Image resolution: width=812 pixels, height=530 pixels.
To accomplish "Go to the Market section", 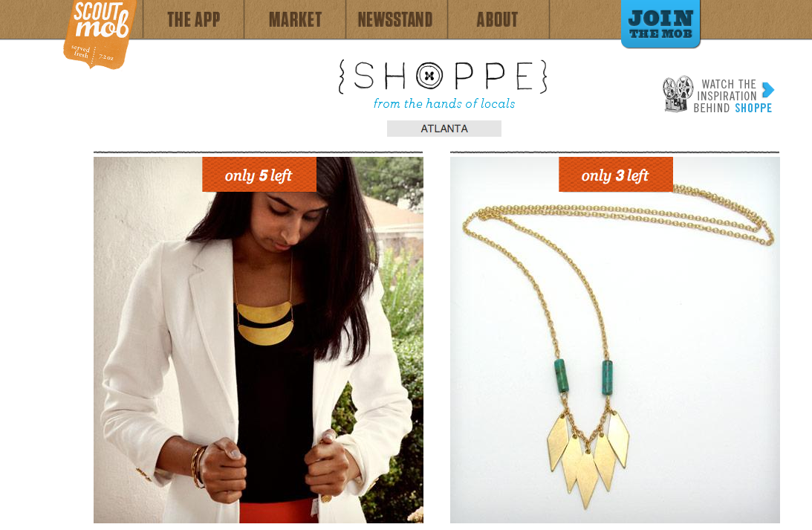I will pyautogui.click(x=295, y=19).
